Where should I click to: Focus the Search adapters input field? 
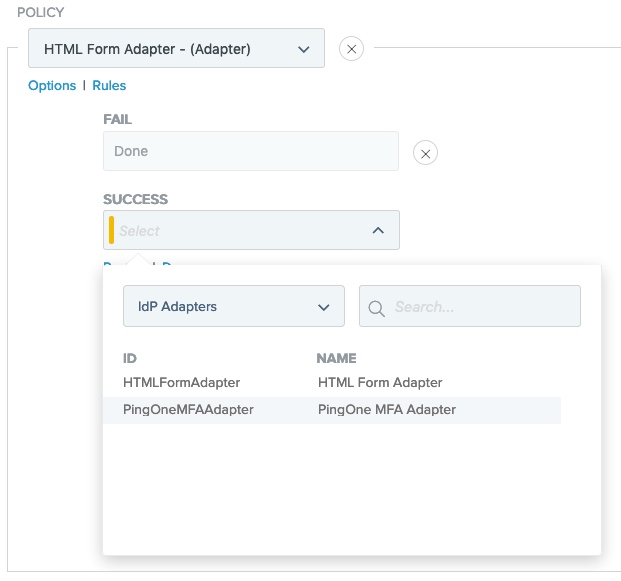coord(480,307)
